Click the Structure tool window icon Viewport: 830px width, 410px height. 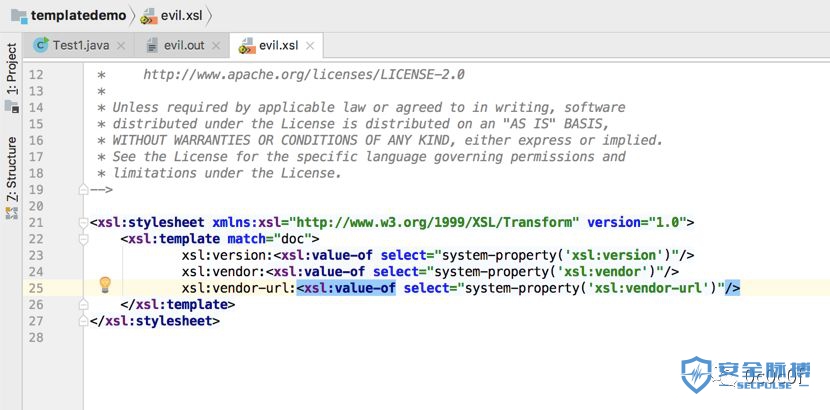[x=12, y=213]
